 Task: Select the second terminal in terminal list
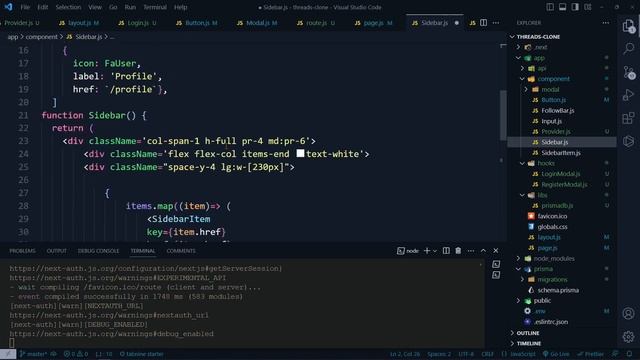(x=496, y=275)
